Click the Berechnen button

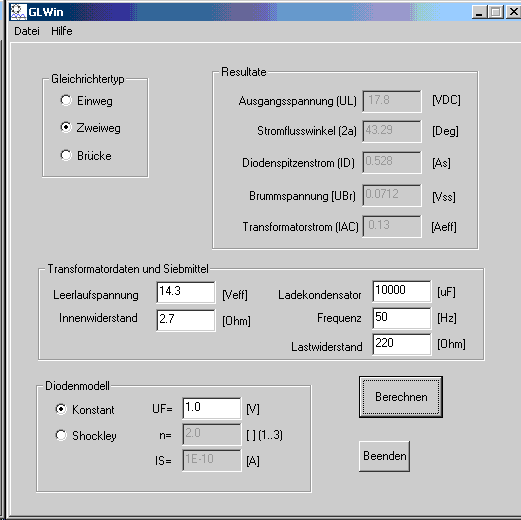401,397
